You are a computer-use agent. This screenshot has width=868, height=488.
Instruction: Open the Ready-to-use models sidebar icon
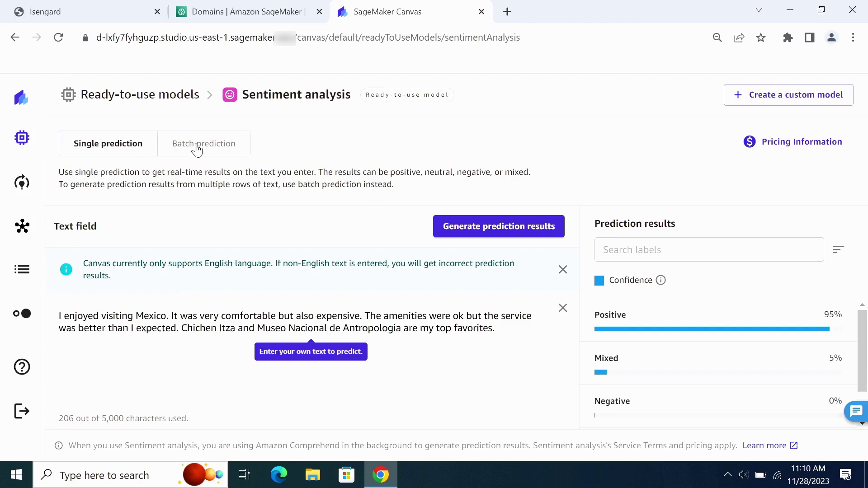click(22, 138)
